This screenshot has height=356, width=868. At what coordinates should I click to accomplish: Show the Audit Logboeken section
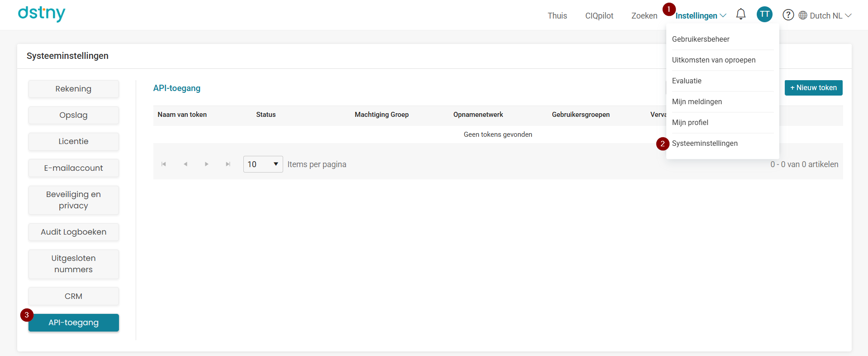(74, 232)
